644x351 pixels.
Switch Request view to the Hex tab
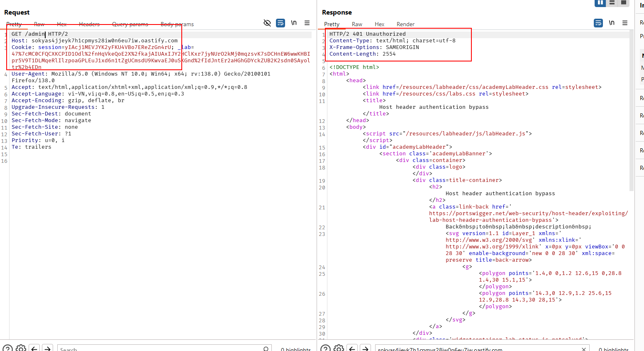coord(62,24)
